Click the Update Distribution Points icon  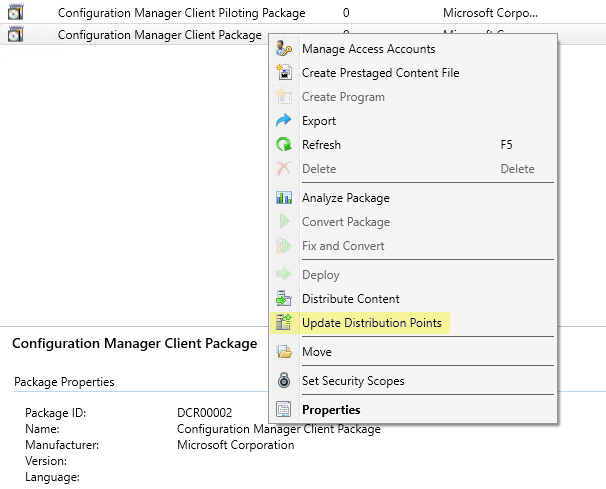coord(284,322)
